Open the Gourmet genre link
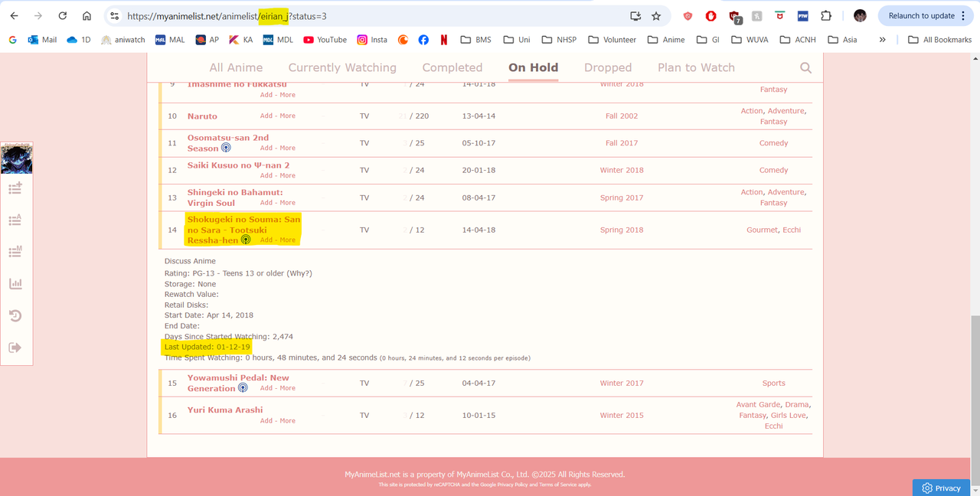This screenshot has width=980, height=496. [762, 230]
